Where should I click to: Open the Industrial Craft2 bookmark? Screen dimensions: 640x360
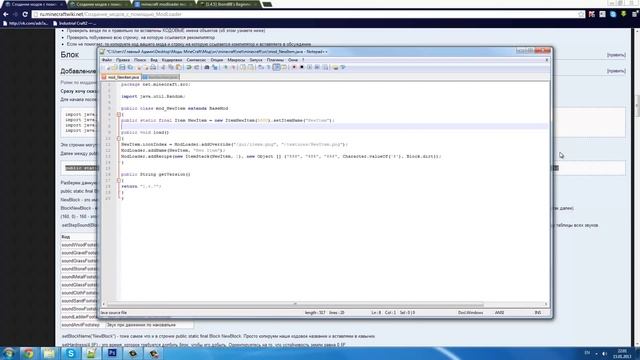[75, 23]
